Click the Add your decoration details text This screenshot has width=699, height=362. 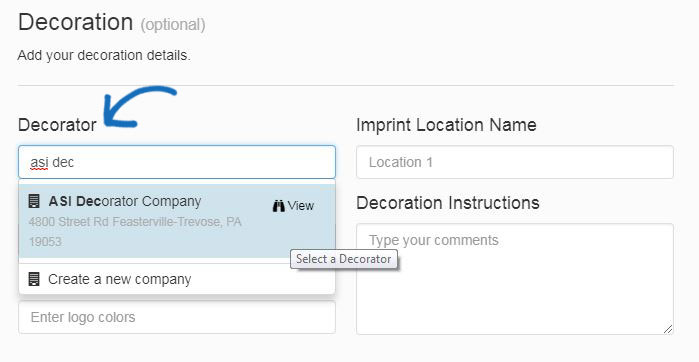point(104,55)
